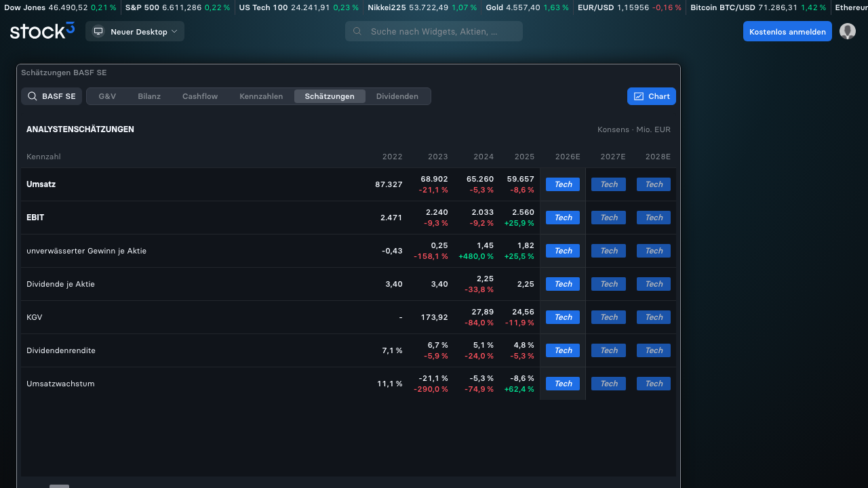Click Tech button for KGV 2027E

click(608, 317)
